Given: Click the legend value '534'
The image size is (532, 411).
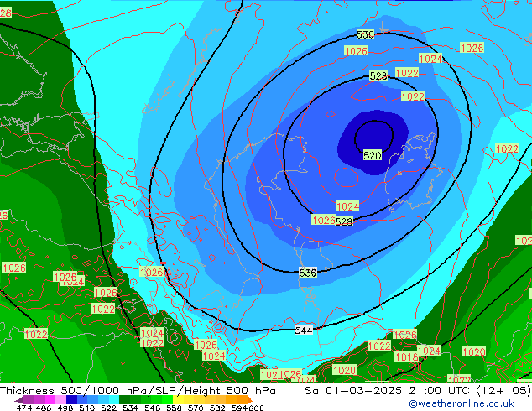Looking at the screenshot, I should 131,408.
